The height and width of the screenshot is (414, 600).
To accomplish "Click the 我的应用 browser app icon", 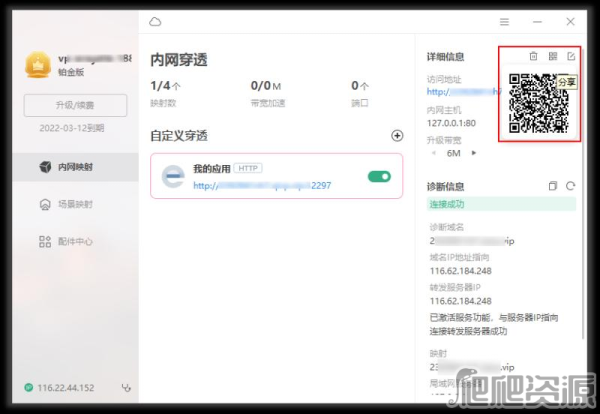I will point(173,176).
